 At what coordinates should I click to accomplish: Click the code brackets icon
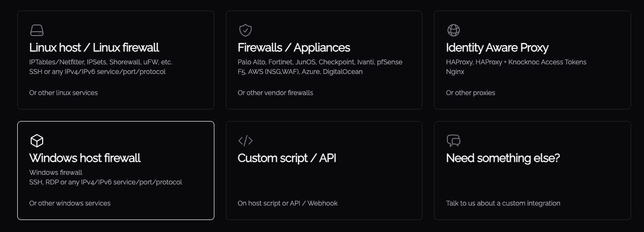click(x=246, y=141)
